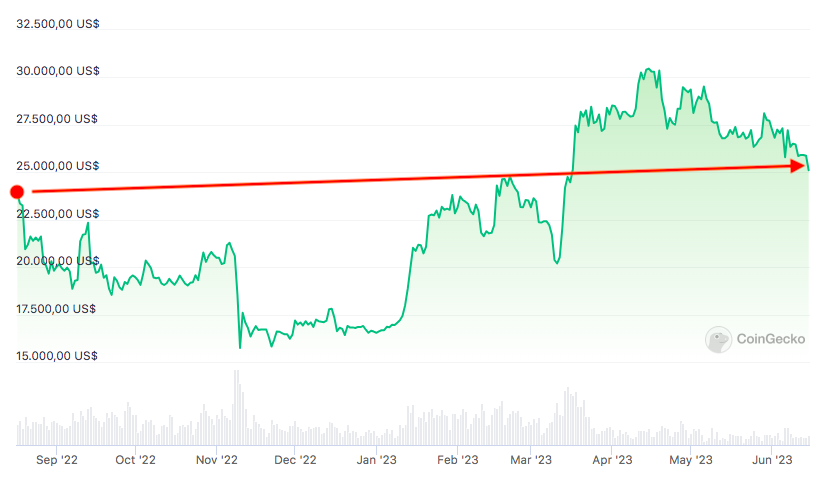Click the 32.500,00 US$ price label
The height and width of the screenshot is (478, 828).
[57, 23]
